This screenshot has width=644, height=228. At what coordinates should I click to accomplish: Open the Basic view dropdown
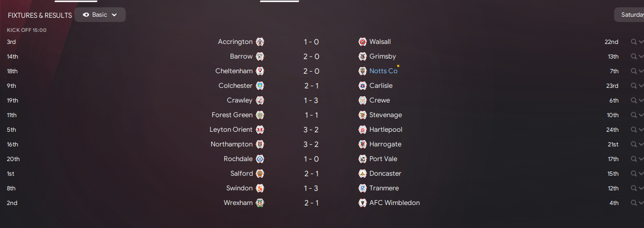(100, 15)
